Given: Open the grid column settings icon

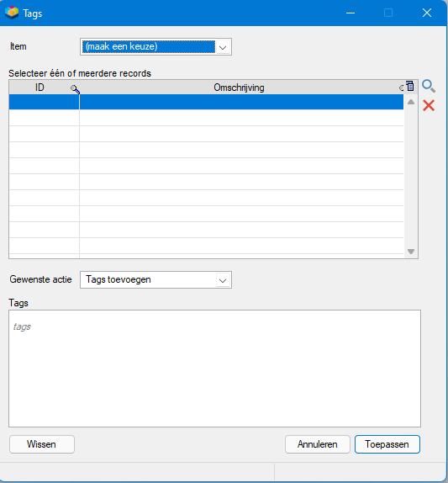Looking at the screenshot, I should click(x=410, y=86).
